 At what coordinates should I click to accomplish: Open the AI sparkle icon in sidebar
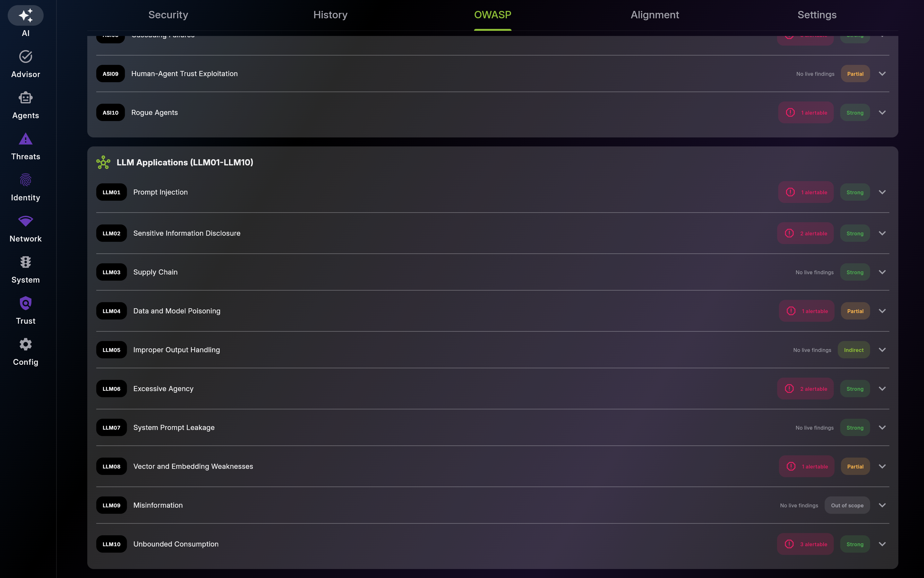point(26,15)
